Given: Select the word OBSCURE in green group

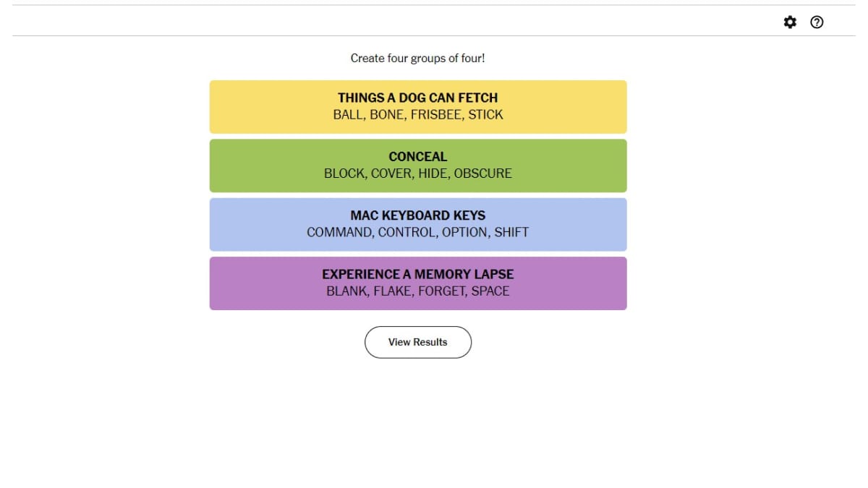Looking at the screenshot, I should click(x=482, y=174).
